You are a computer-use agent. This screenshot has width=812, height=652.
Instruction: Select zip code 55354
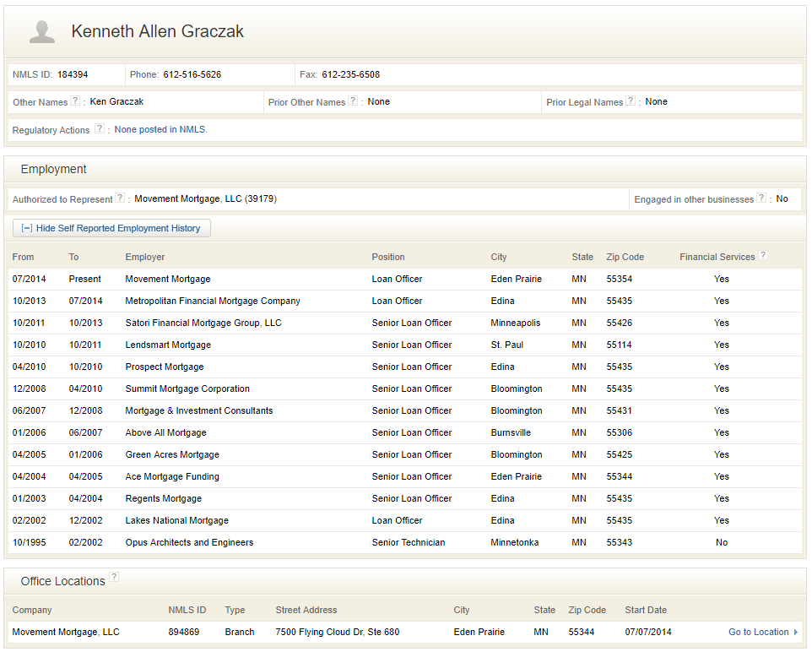620,279
